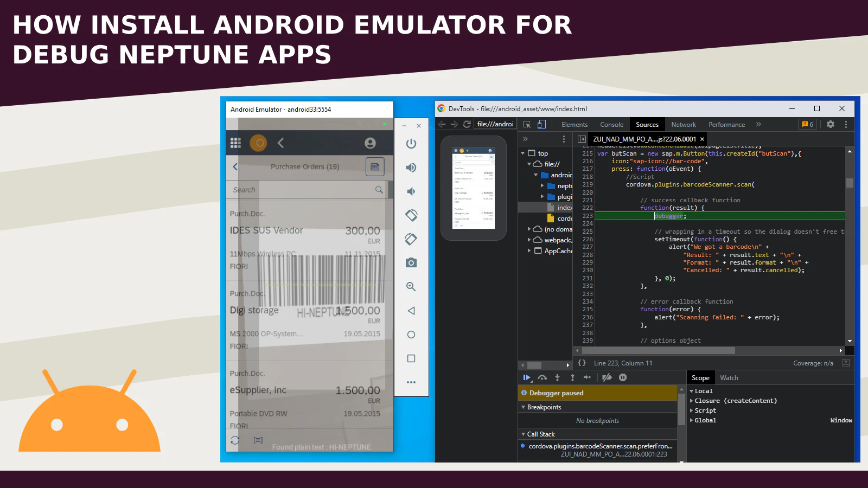
Task: Open DevTools settings gear
Action: [x=831, y=124]
